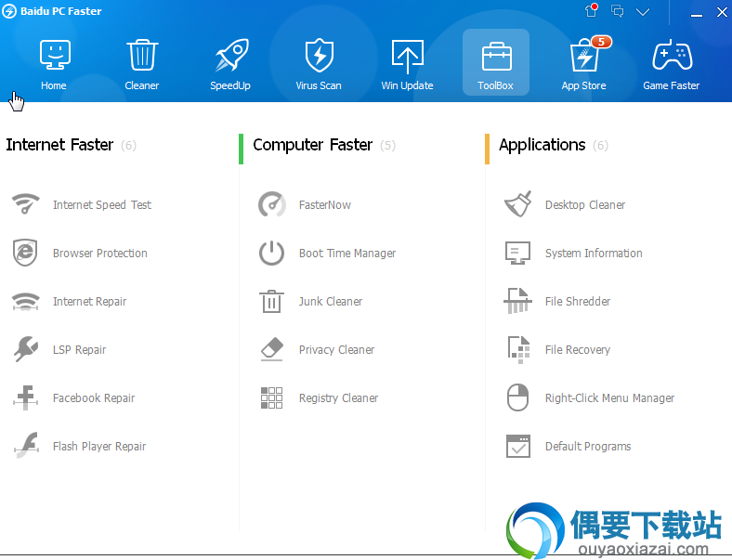Open the Game Faster gamepad icon
Viewport: 732px width, 560px height.
click(x=673, y=55)
